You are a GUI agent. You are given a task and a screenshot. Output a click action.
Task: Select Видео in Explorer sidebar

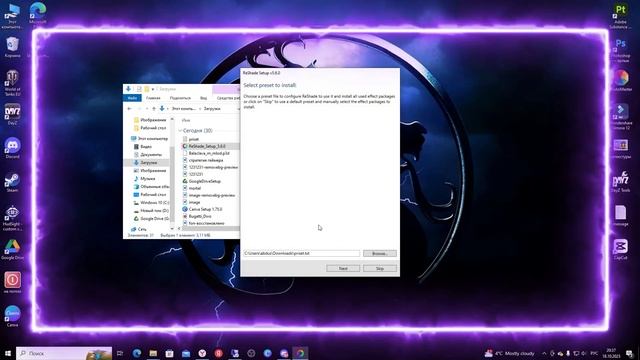click(146, 147)
